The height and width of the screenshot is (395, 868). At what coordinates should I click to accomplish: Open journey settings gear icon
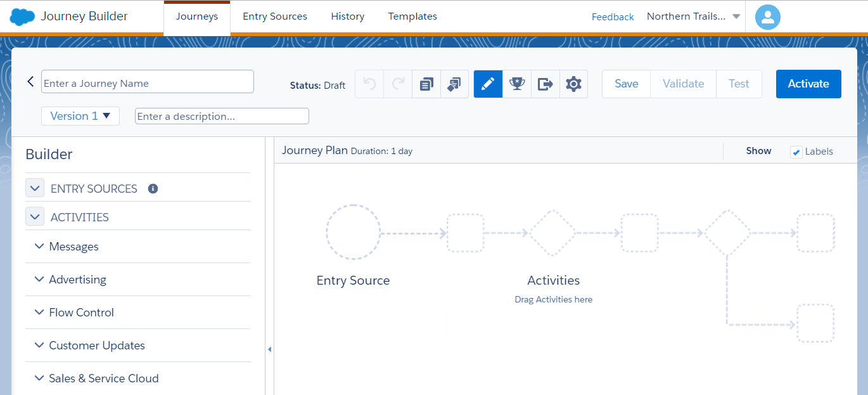click(x=573, y=84)
